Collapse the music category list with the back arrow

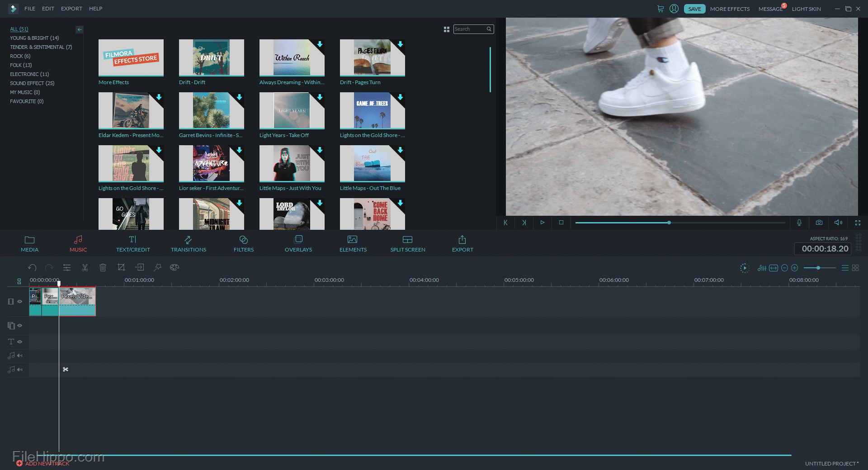[80, 29]
